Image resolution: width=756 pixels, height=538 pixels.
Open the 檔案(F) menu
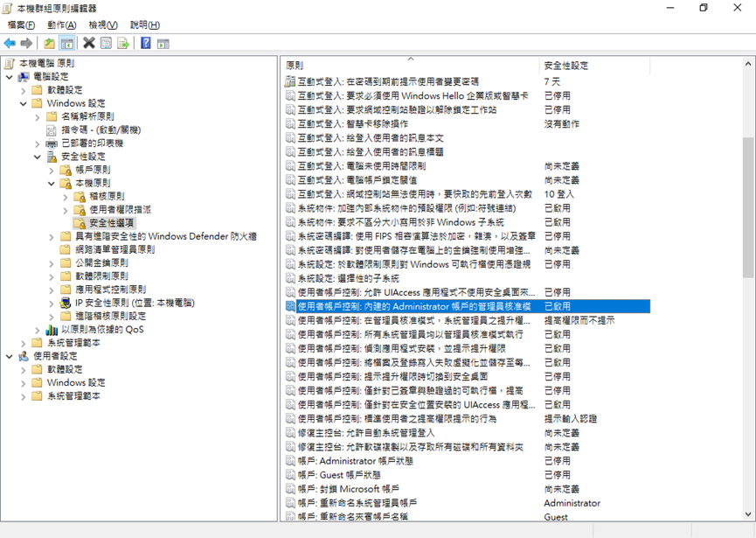pos(21,24)
